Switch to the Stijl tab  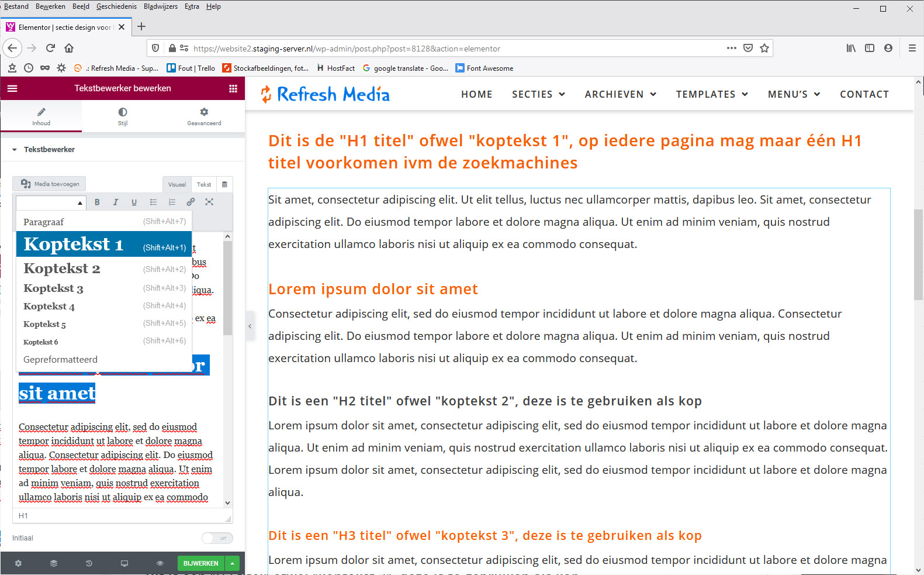123,116
